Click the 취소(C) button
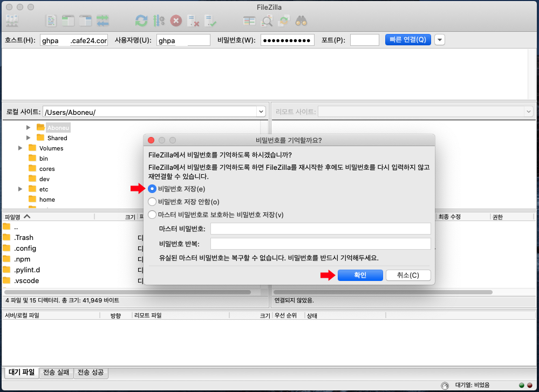 pyautogui.click(x=408, y=275)
